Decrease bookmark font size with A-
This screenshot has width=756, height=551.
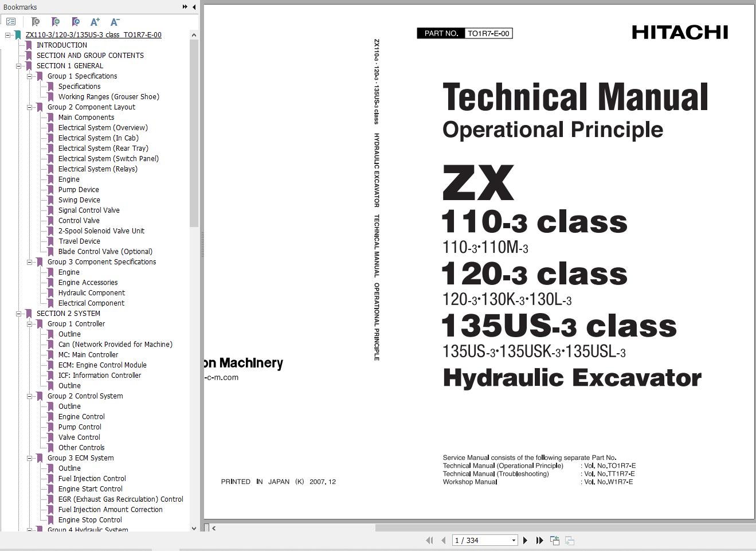pos(115,22)
